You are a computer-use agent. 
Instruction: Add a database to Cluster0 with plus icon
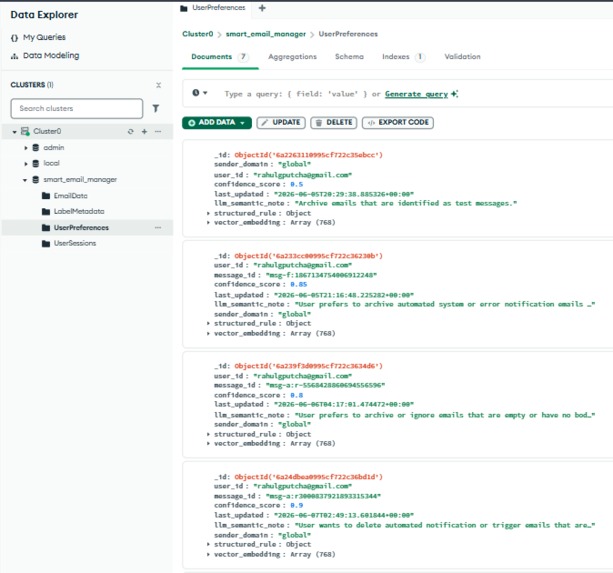coord(144,131)
